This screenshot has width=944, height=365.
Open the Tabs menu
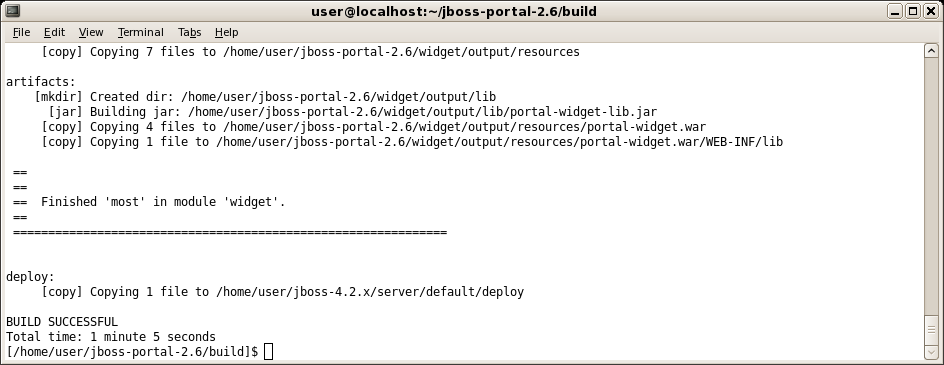pyautogui.click(x=190, y=33)
